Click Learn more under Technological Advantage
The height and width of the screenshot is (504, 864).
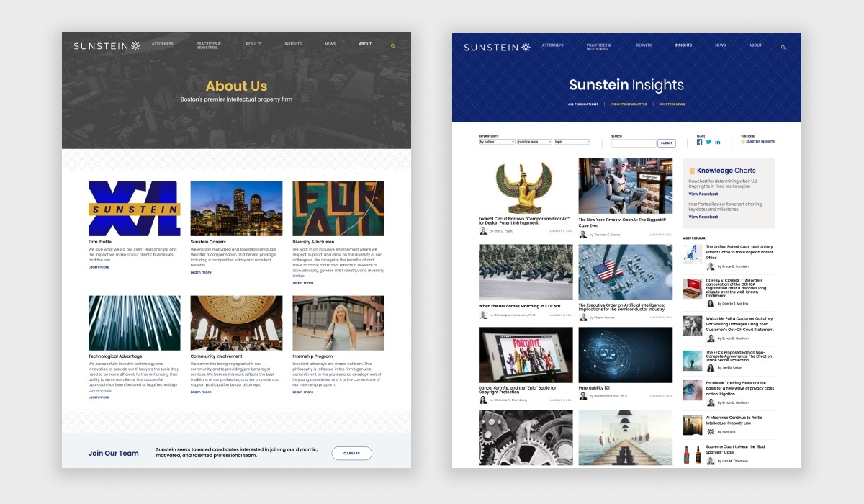click(x=99, y=397)
